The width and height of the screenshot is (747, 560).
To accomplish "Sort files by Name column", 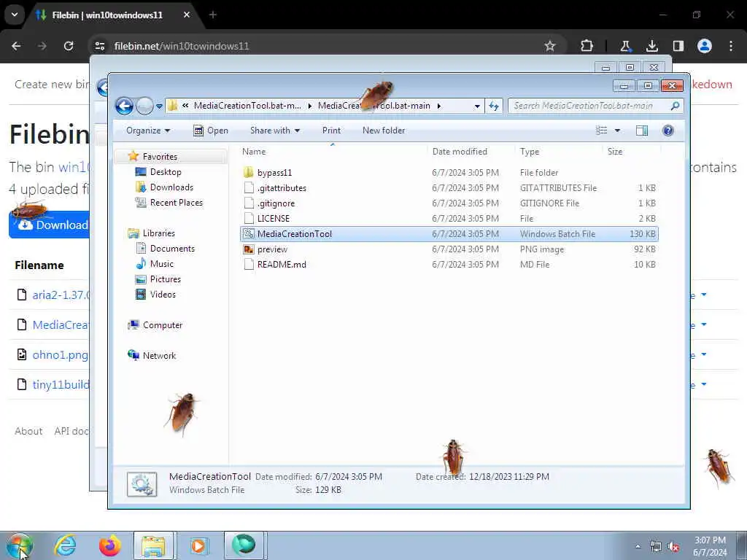I will pos(254,152).
